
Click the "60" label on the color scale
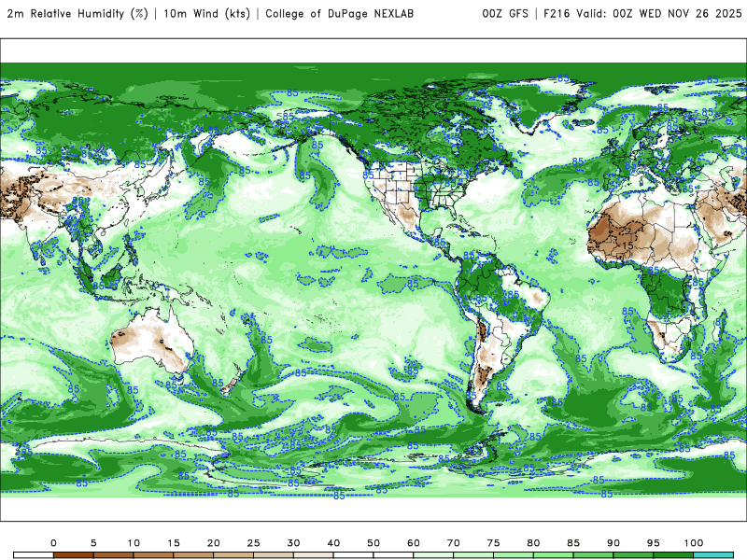pos(414,543)
